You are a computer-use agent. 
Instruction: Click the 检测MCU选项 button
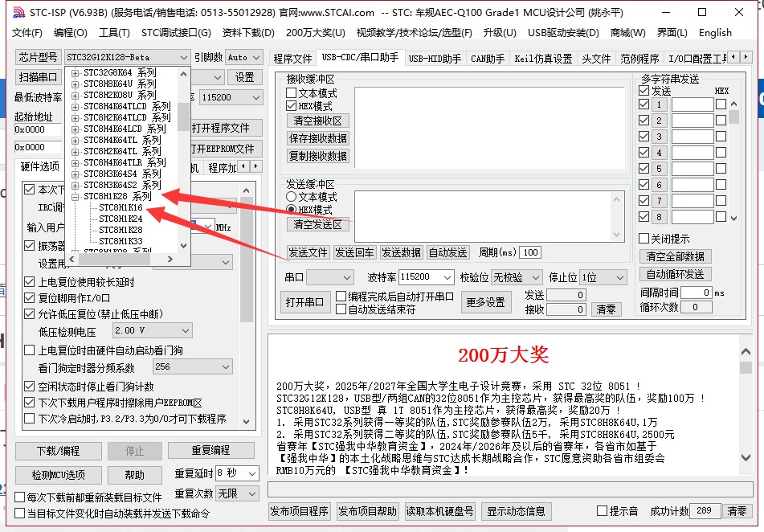tap(59, 475)
